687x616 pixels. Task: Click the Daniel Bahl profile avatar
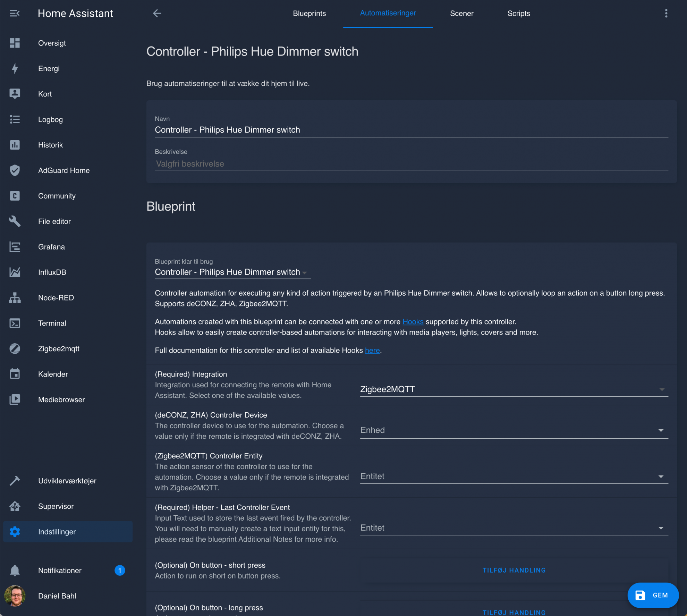pyautogui.click(x=15, y=596)
